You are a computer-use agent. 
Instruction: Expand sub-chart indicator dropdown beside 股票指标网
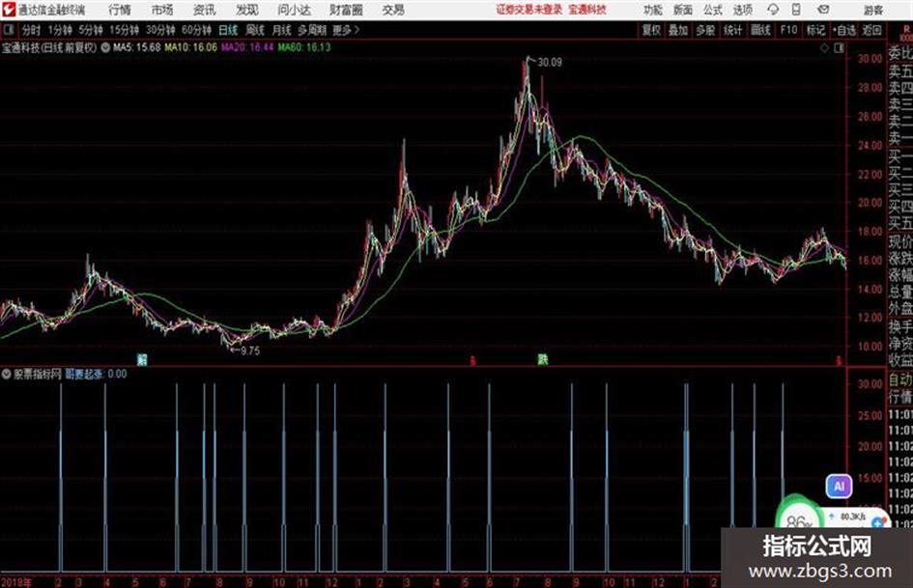click(7, 374)
